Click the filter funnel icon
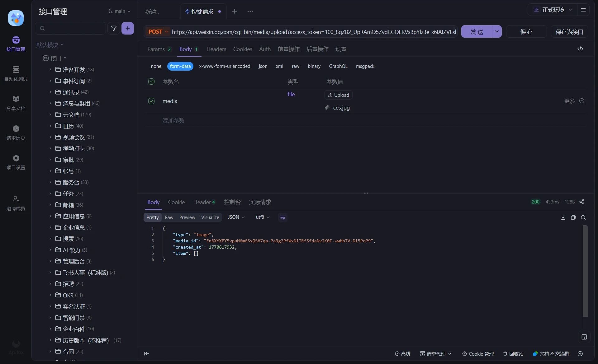Viewport: 598px width, 364px height. [114, 28]
